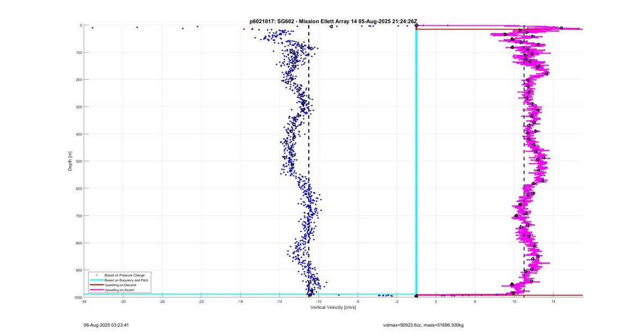Click the 'Upwelling on Ascent' legend entry
This screenshot has width=644, height=334.
(x=120, y=289)
